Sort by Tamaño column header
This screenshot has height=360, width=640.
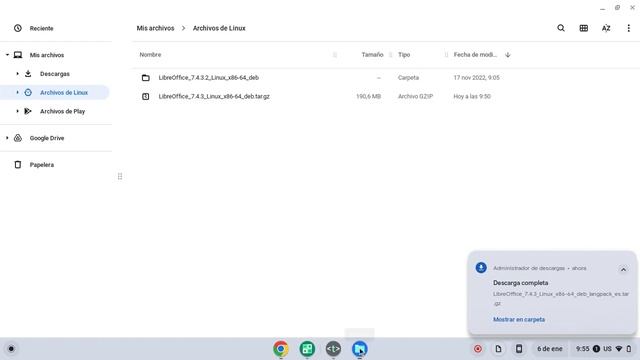372,54
